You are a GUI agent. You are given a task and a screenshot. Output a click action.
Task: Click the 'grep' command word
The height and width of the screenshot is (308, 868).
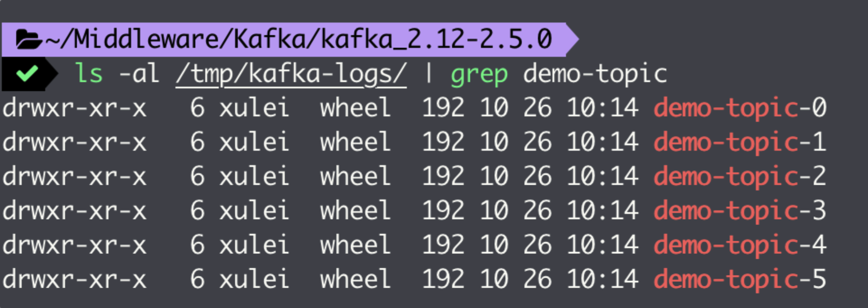[479, 75]
